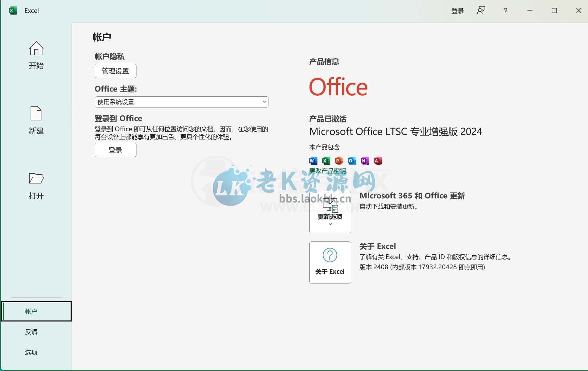588x371 pixels.
Task: Click the 管理设置 privacy button
Action: point(115,71)
